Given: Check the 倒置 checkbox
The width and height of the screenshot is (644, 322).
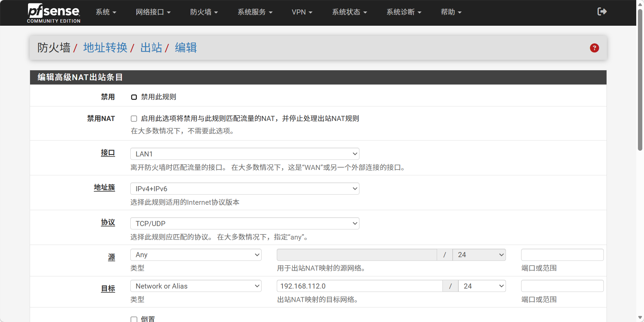Looking at the screenshot, I should [134, 319].
